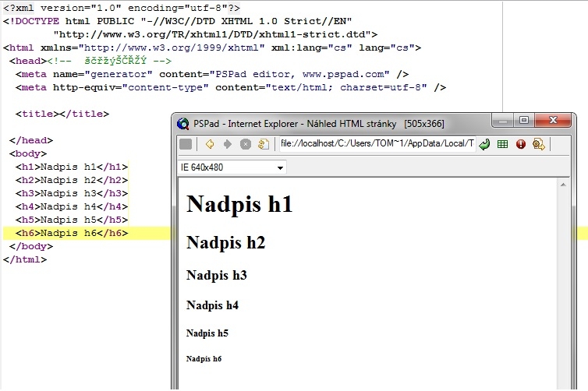
Task: Click the <html xmlns line in editor
Action: 212,48
